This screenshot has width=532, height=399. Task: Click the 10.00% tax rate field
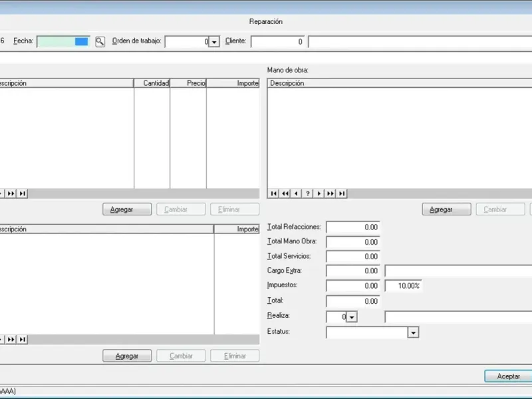tap(404, 286)
